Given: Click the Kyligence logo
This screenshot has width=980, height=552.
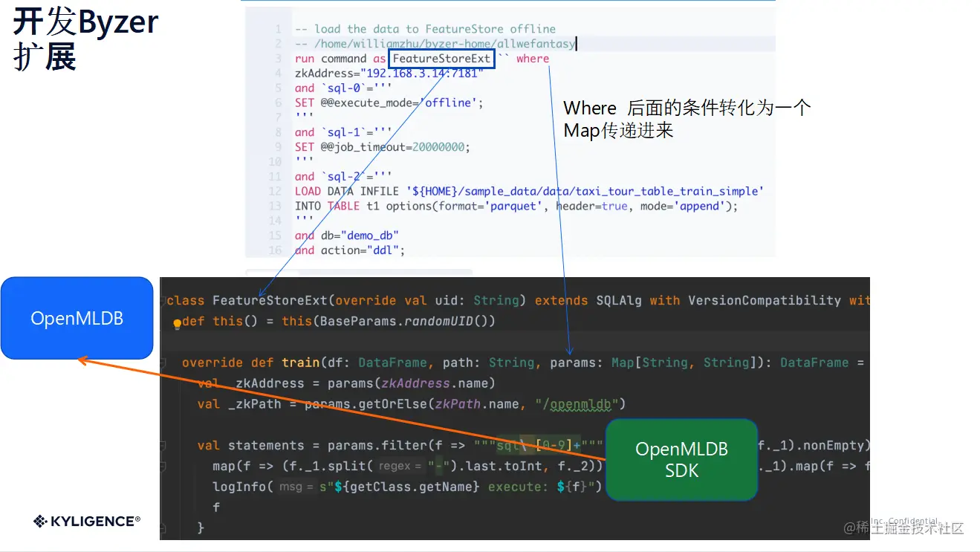Looking at the screenshot, I should [87, 522].
